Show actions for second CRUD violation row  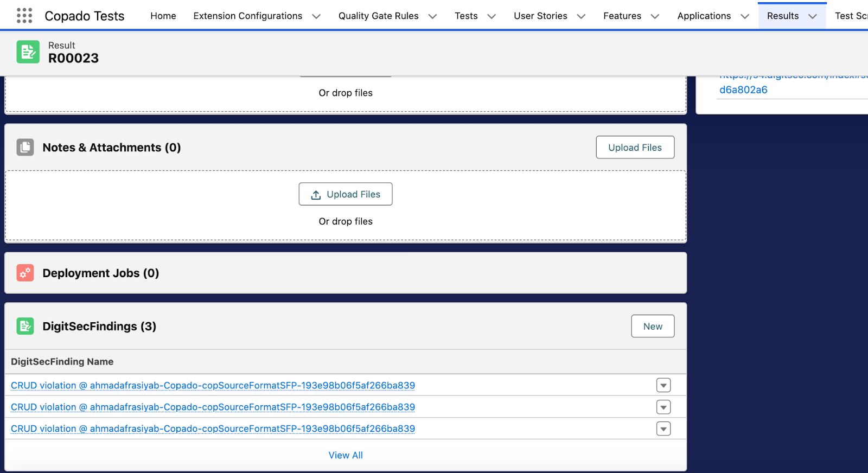[x=663, y=407]
